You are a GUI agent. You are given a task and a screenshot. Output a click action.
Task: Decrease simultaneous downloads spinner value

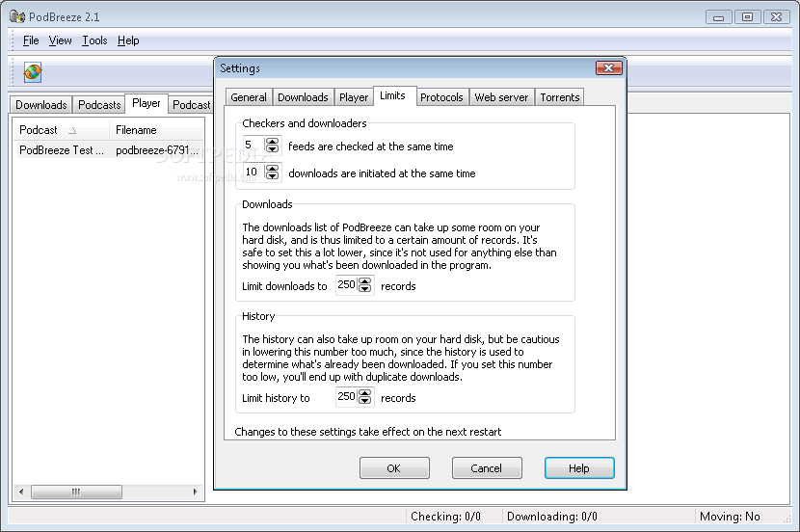[x=273, y=176]
